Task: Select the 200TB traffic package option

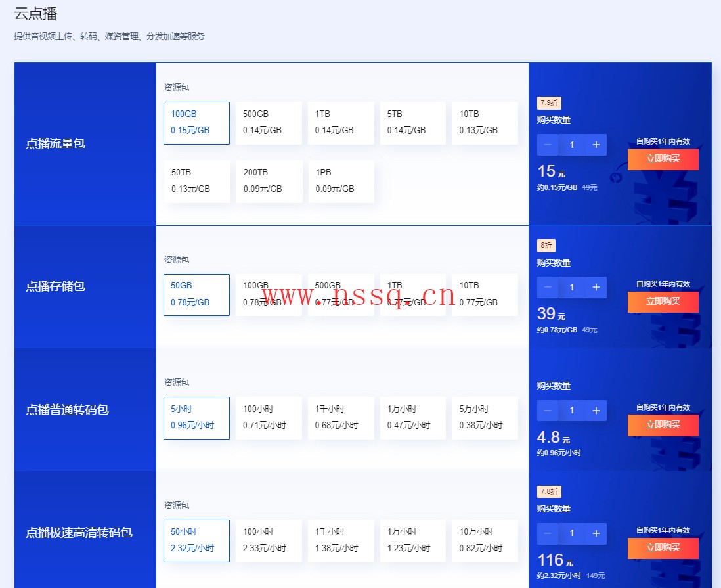Action: [269, 181]
